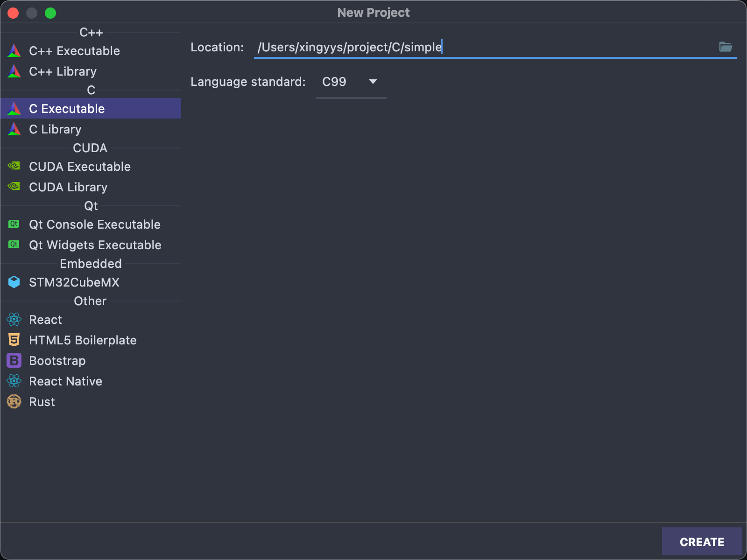Image resolution: width=747 pixels, height=560 pixels.
Task: Maximize the New Project window
Action: [x=50, y=13]
